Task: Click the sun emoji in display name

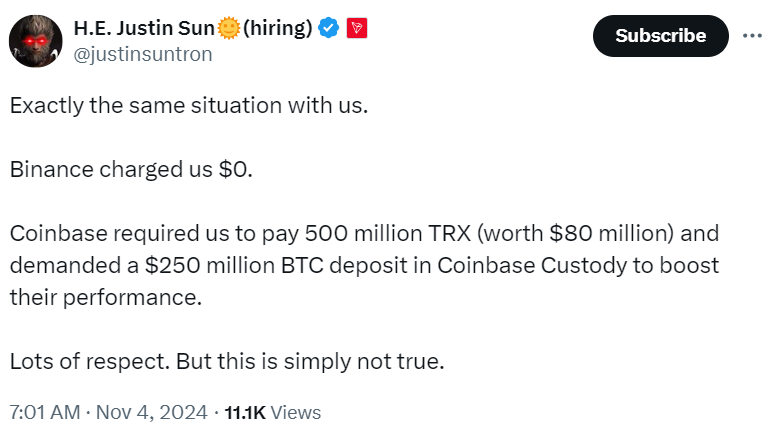Action: 229,30
